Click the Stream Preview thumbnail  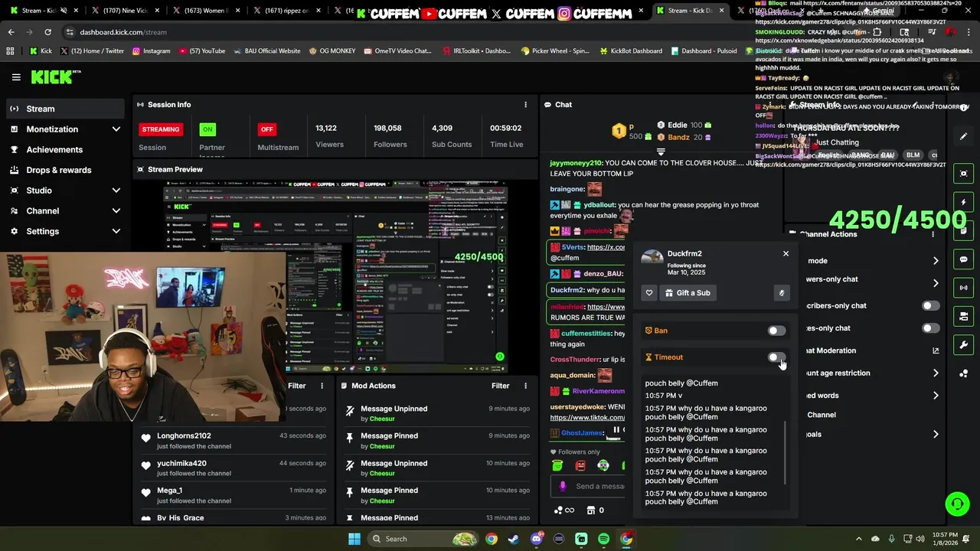coord(335,276)
